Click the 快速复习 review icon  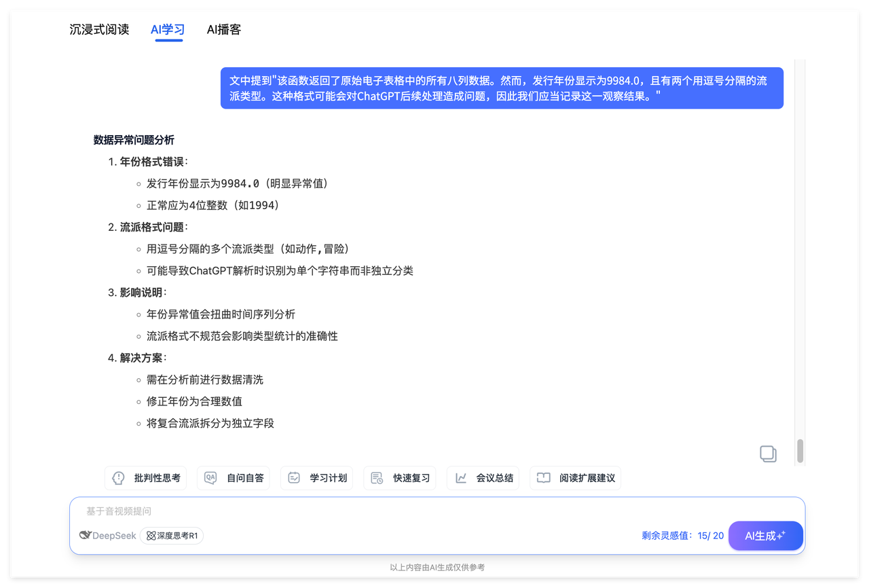coord(377,478)
